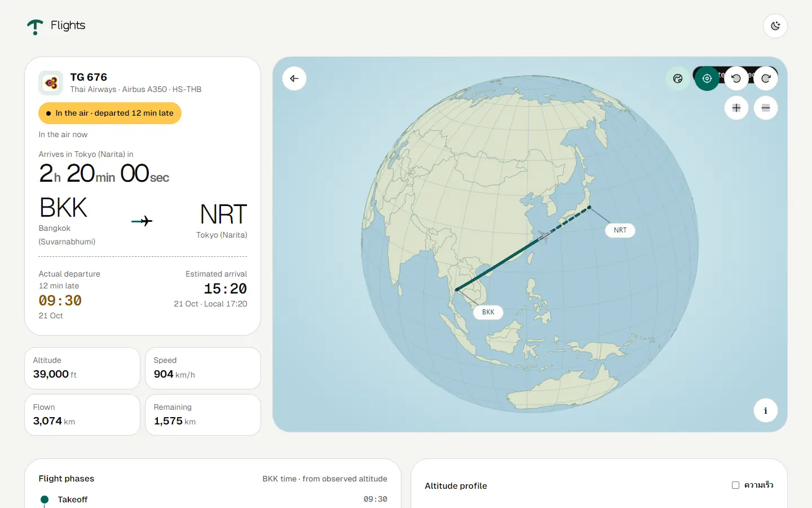Select the Speed 904 km/h card

[203, 368]
